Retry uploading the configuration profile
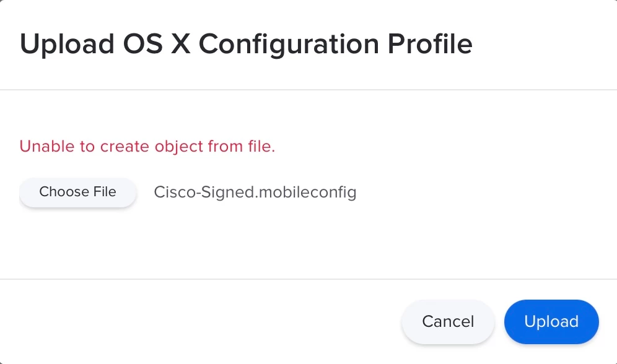Image resolution: width=617 pixels, height=364 pixels. [551, 322]
